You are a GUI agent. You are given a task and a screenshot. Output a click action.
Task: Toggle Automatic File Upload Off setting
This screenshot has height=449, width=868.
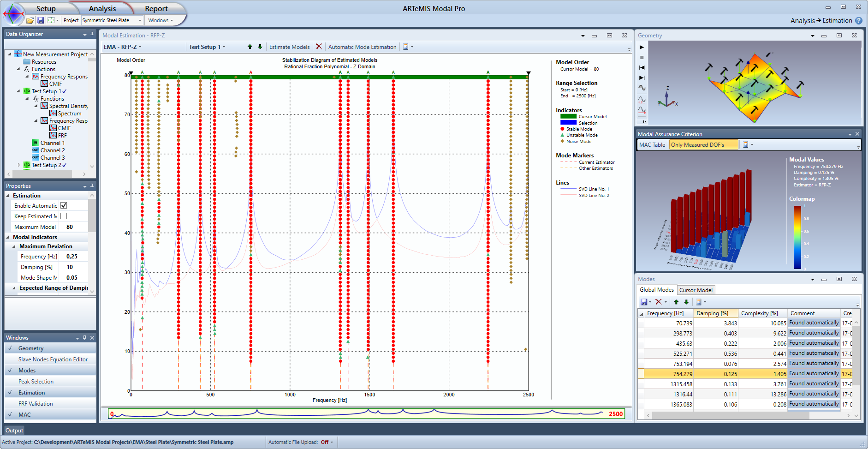click(x=327, y=442)
